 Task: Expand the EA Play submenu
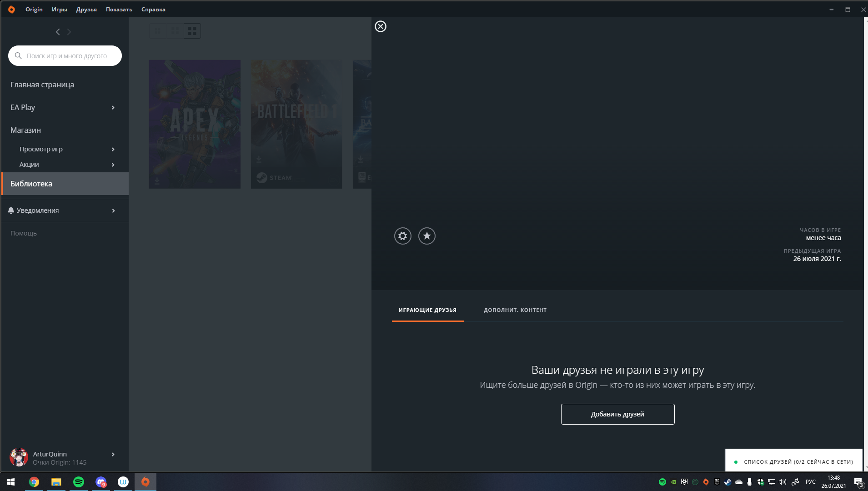pos(113,108)
